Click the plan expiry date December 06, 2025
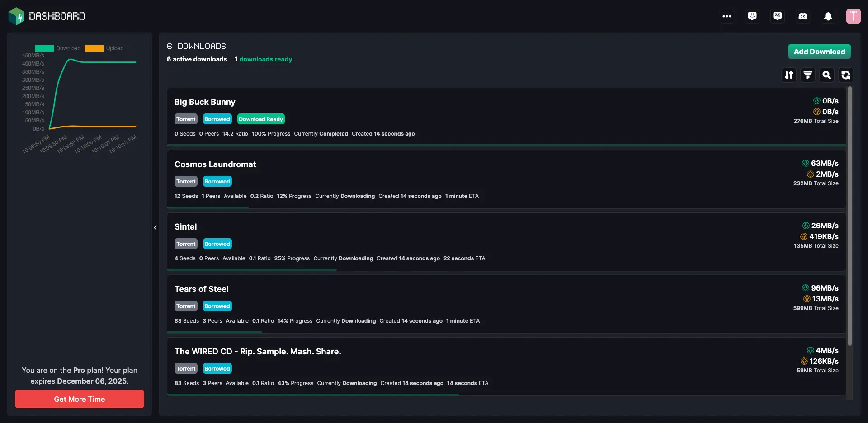This screenshot has height=423, width=868. tap(92, 381)
